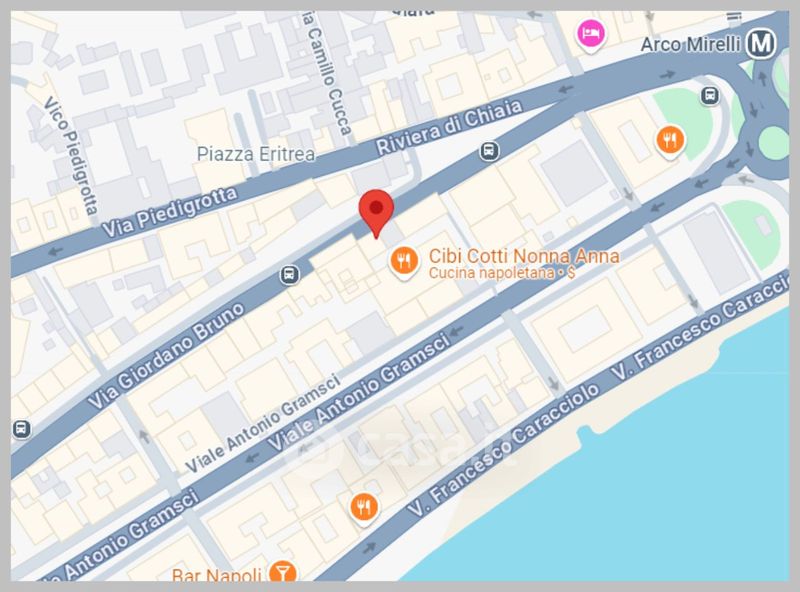Click the Cibi Cotti Nonna Anna label
This screenshot has width=800, height=592.
click(x=524, y=256)
